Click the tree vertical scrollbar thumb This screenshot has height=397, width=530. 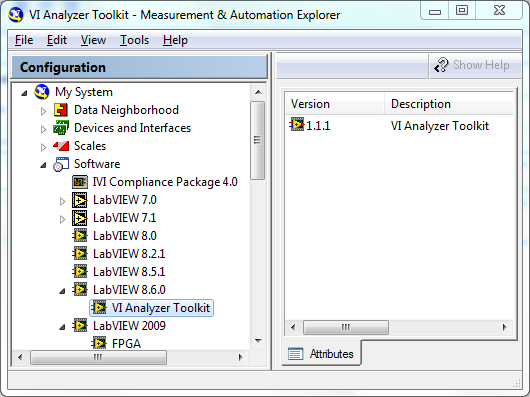point(258,140)
